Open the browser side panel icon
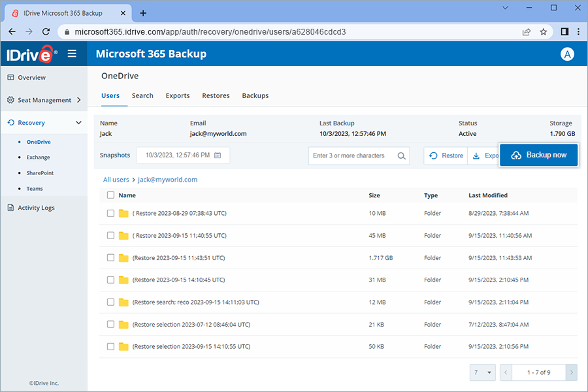Viewport: 588px width, 392px height. tap(564, 32)
